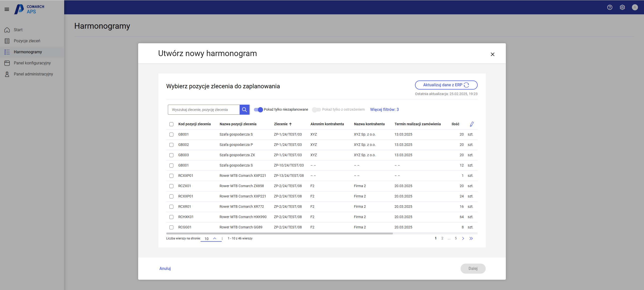The height and width of the screenshot is (290, 644).
Task: Check the GB002 row checkbox
Action: pos(171,145)
